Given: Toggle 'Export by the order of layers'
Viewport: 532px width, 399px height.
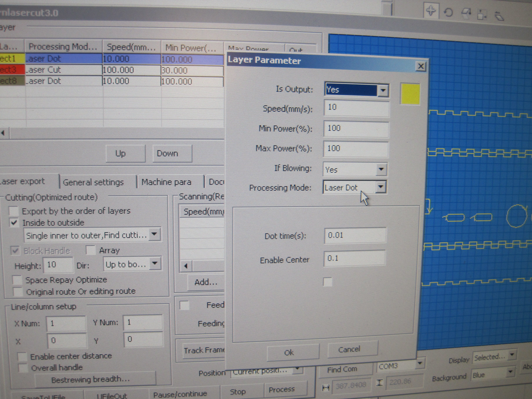Looking at the screenshot, I should [14, 211].
